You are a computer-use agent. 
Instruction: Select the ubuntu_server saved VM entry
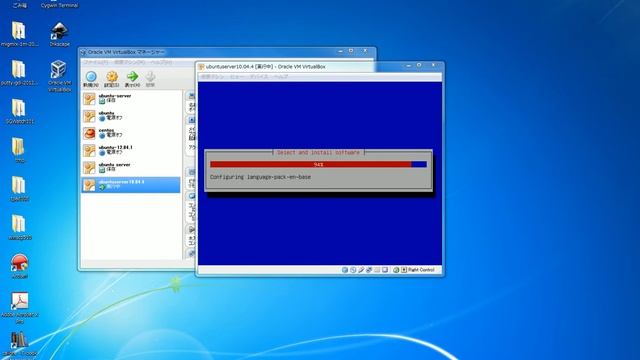pos(131,167)
